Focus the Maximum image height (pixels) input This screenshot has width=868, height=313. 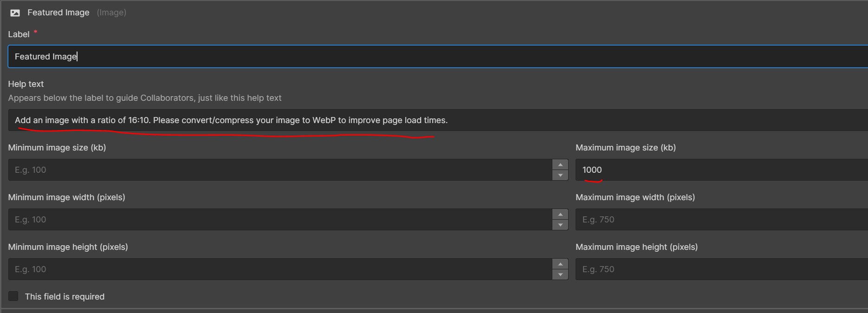(719, 269)
